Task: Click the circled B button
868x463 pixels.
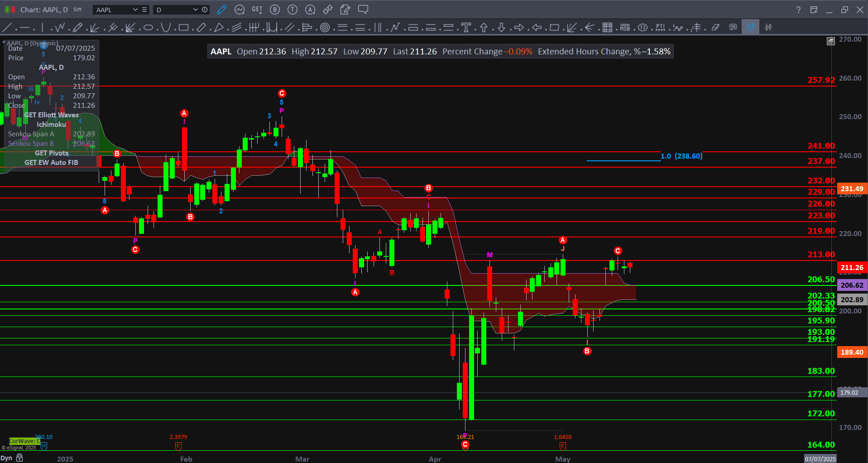Action: click(275, 10)
